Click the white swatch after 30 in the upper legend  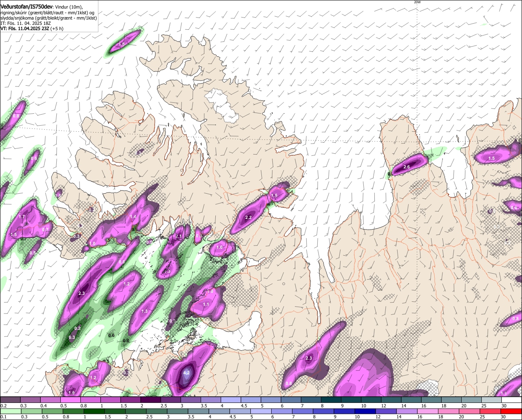click(x=512, y=400)
